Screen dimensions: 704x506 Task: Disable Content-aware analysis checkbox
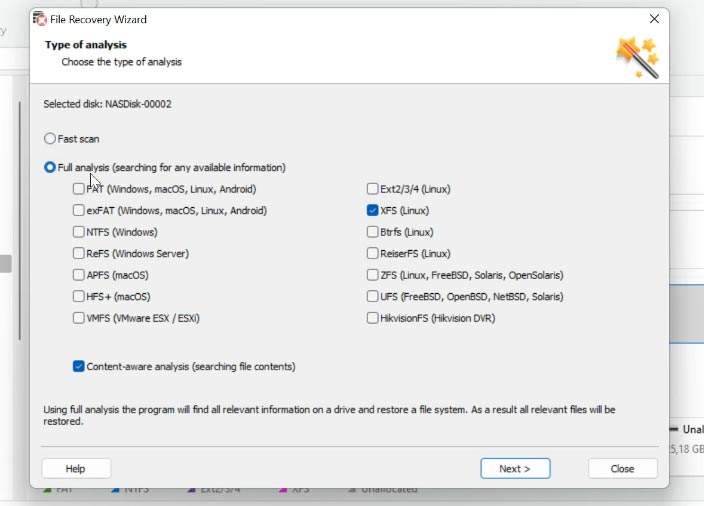[x=79, y=366]
